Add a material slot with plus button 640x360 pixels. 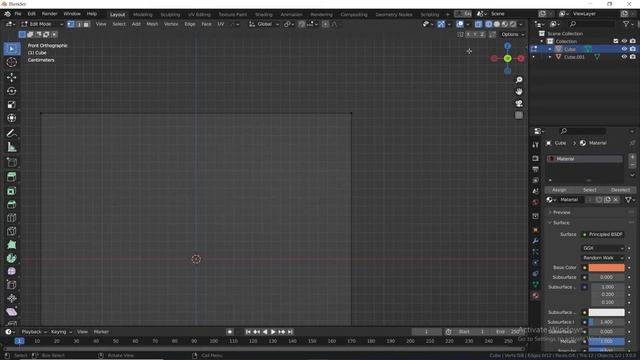632,157
